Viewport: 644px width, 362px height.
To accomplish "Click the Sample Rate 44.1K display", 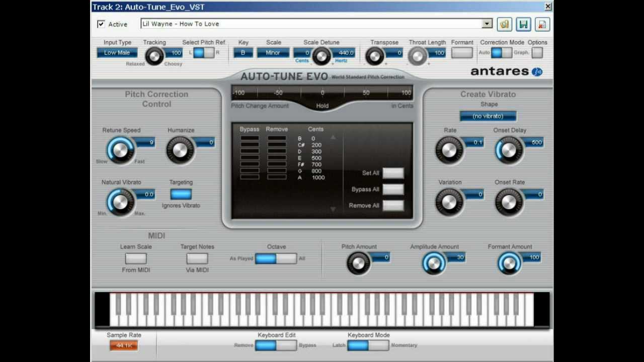I will pyautogui.click(x=124, y=345).
